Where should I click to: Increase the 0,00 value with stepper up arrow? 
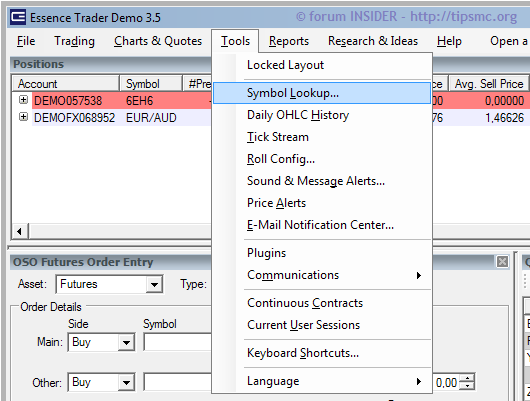click(x=467, y=379)
